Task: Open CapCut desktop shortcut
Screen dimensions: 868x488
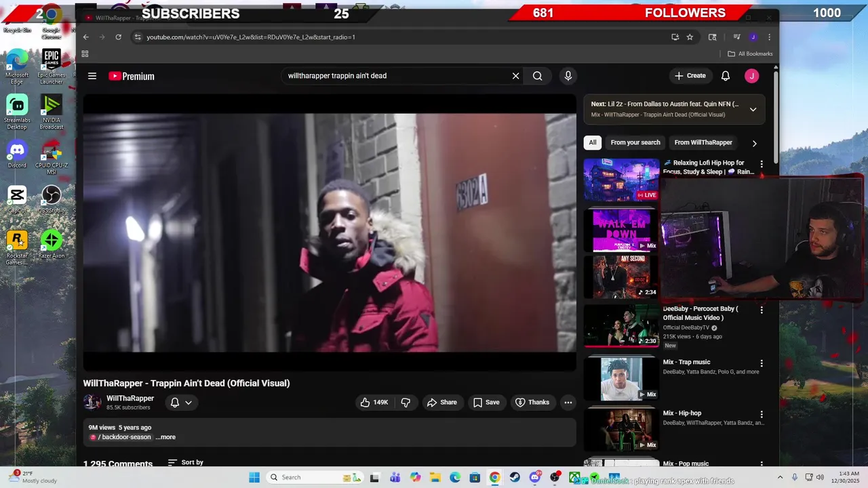Action: coord(17,199)
